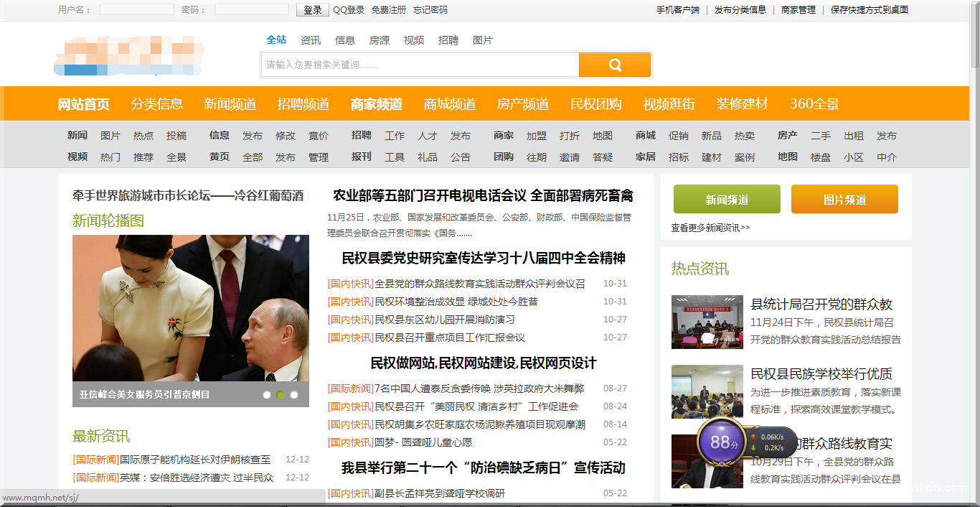Click the orange magnifier search button
This screenshot has height=507, width=980.
pos(614,65)
